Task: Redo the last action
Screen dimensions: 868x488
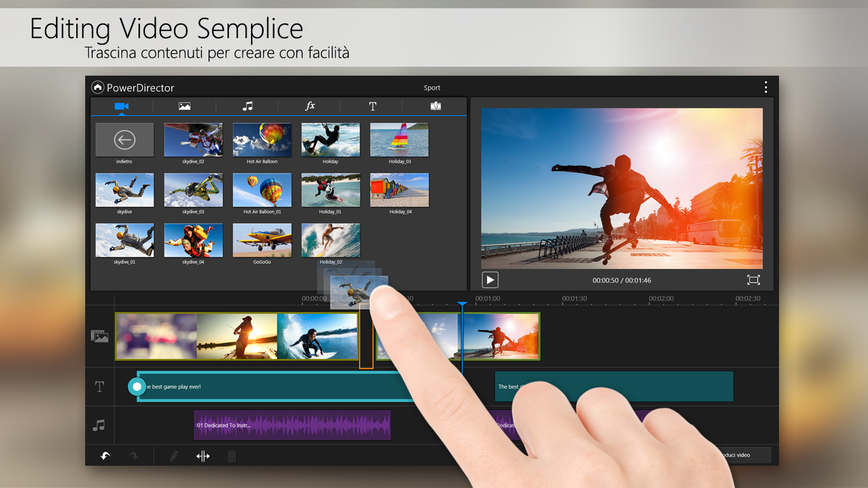Action: point(133,456)
